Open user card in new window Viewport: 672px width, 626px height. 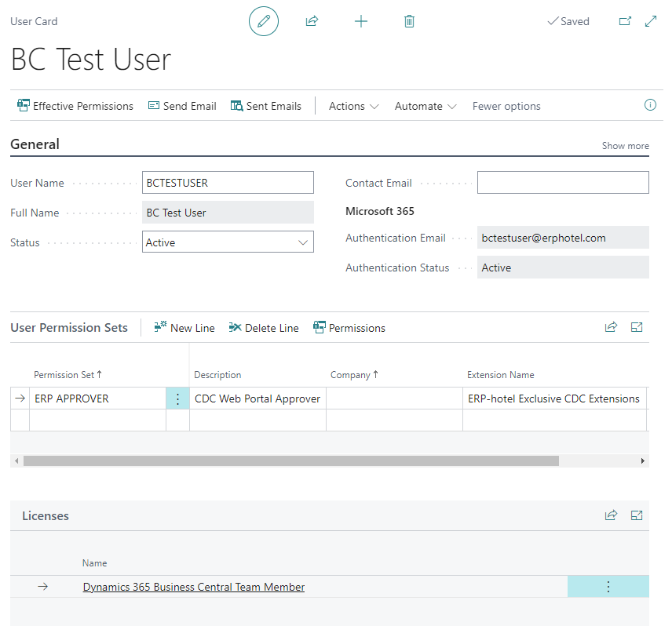(x=625, y=21)
